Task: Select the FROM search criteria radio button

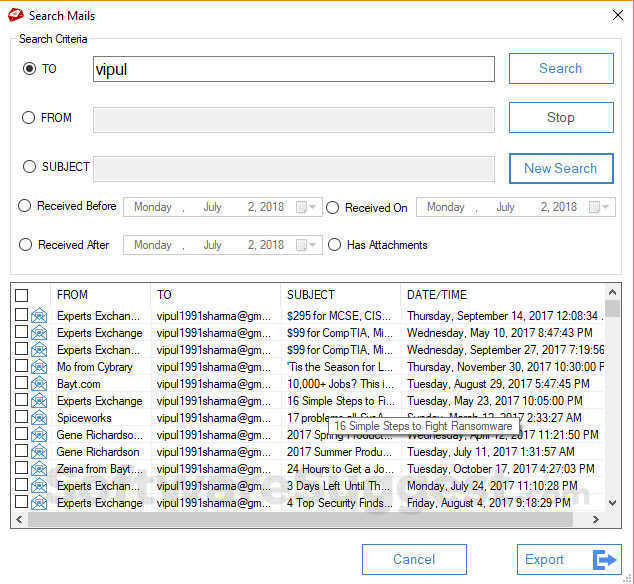Action: 28,118
